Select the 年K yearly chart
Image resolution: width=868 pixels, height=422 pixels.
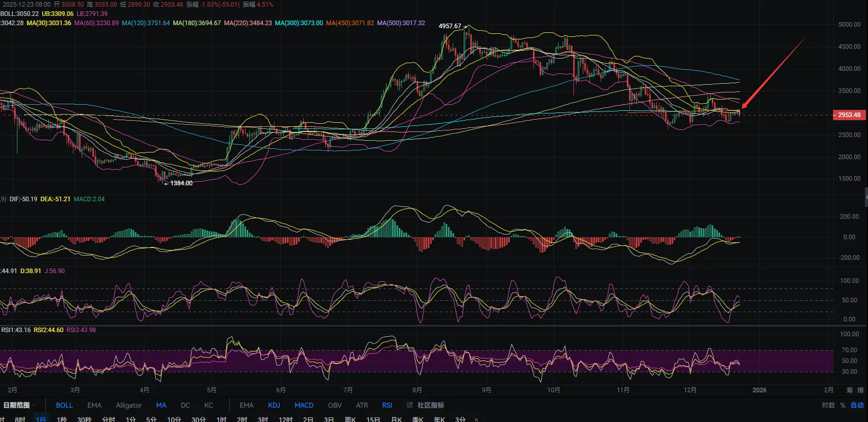(x=439, y=419)
